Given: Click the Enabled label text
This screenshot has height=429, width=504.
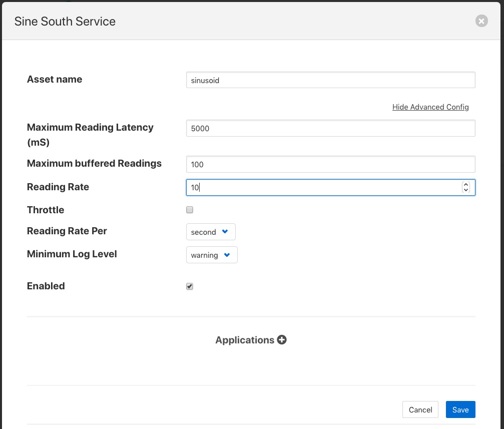Looking at the screenshot, I should click(46, 286).
